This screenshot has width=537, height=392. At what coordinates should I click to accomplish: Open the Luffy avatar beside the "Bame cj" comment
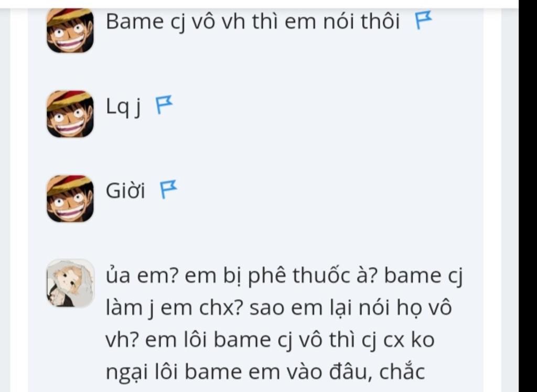click(70, 30)
